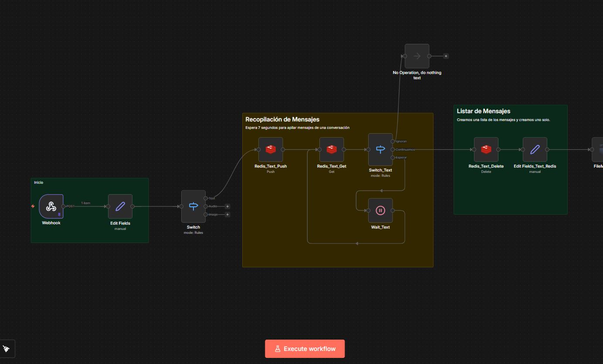Image resolution: width=603 pixels, height=364 pixels.
Task: Click the Switch node Text output connector
Action: click(206, 198)
